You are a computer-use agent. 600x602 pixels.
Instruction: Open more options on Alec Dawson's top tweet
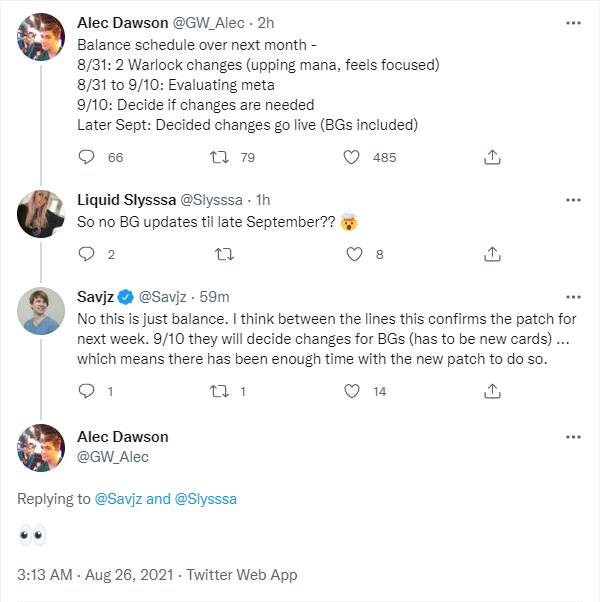[573, 21]
